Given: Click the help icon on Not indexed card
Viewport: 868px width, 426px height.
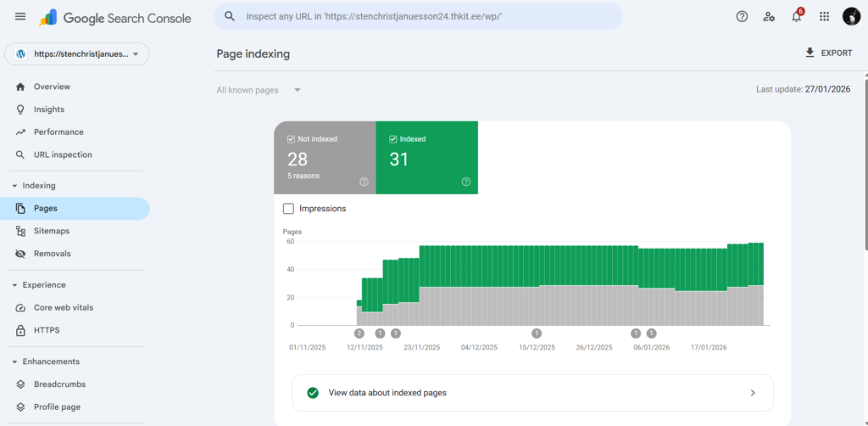Looking at the screenshot, I should (x=364, y=182).
